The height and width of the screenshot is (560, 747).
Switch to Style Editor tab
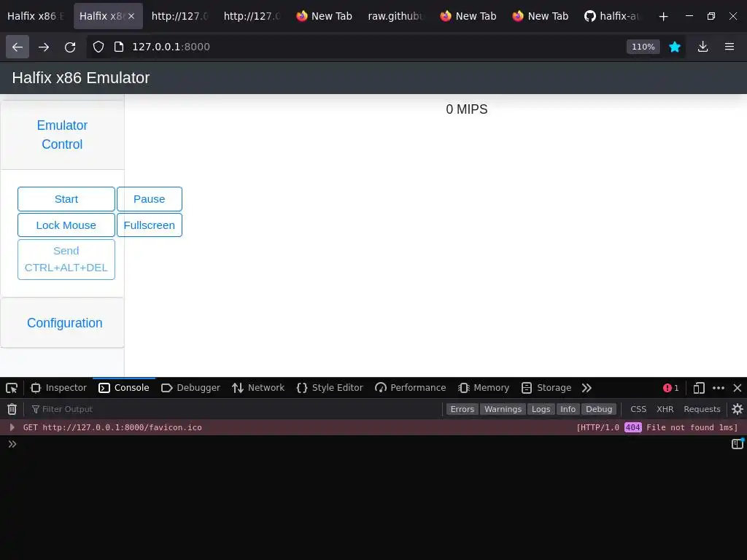click(x=330, y=388)
